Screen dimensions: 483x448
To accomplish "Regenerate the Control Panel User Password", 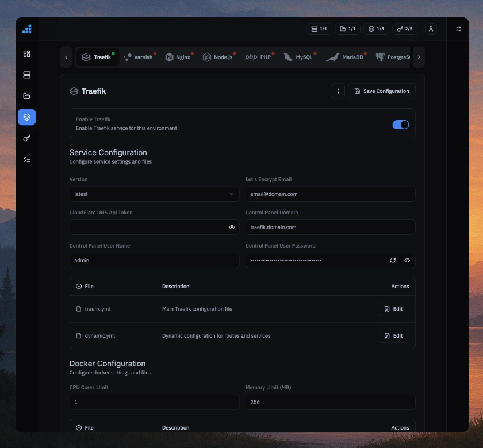I will 393,260.
